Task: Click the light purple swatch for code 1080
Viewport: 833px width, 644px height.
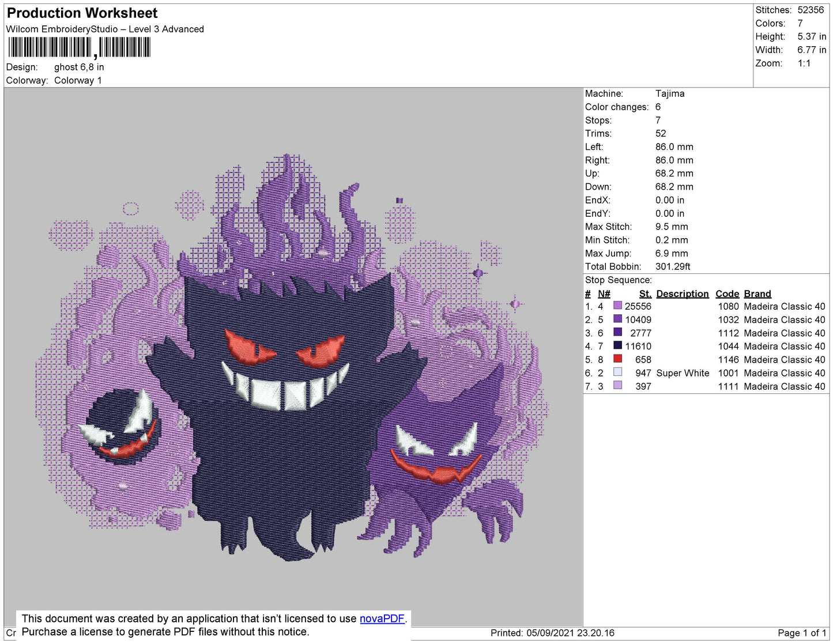Action: [x=618, y=306]
